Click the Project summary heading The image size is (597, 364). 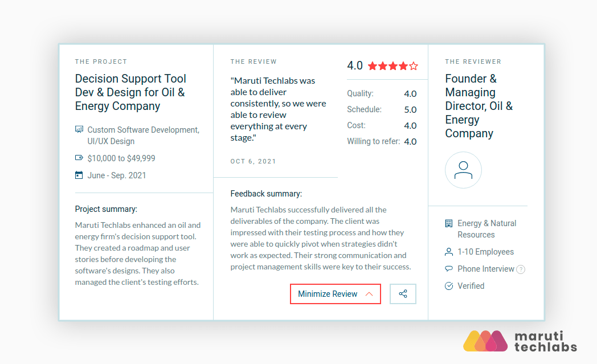[x=106, y=209]
